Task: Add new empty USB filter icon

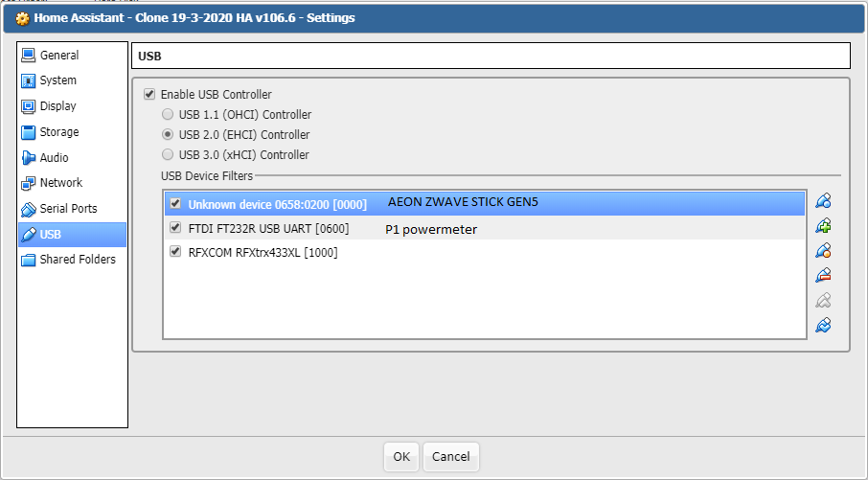Action: pos(823,200)
